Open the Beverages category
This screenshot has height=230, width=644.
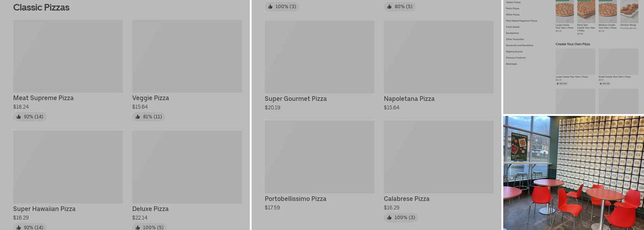tap(512, 64)
